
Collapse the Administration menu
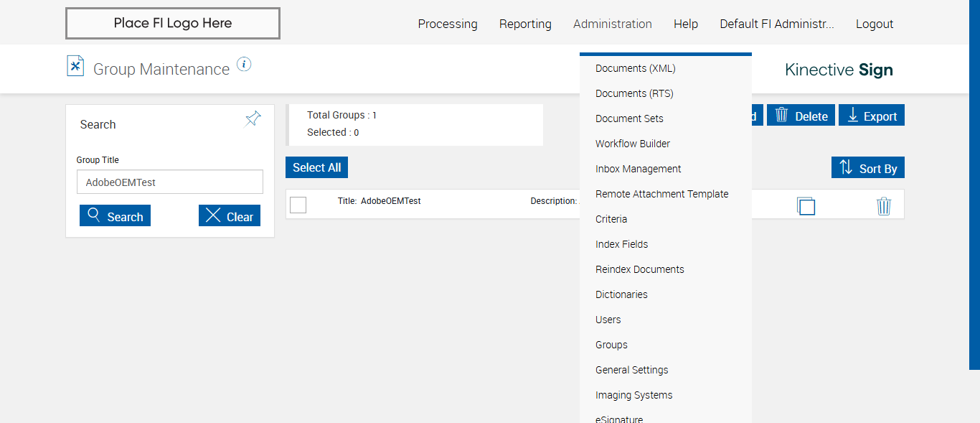click(x=612, y=24)
